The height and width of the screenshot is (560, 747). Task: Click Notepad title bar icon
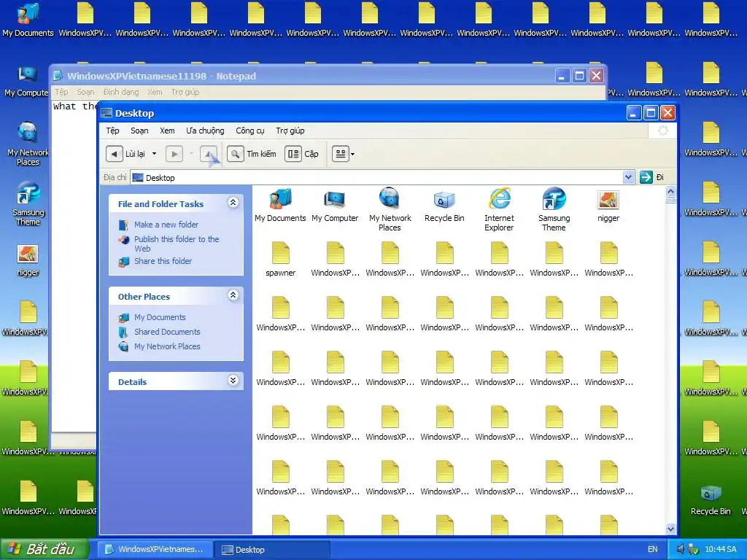(x=58, y=76)
